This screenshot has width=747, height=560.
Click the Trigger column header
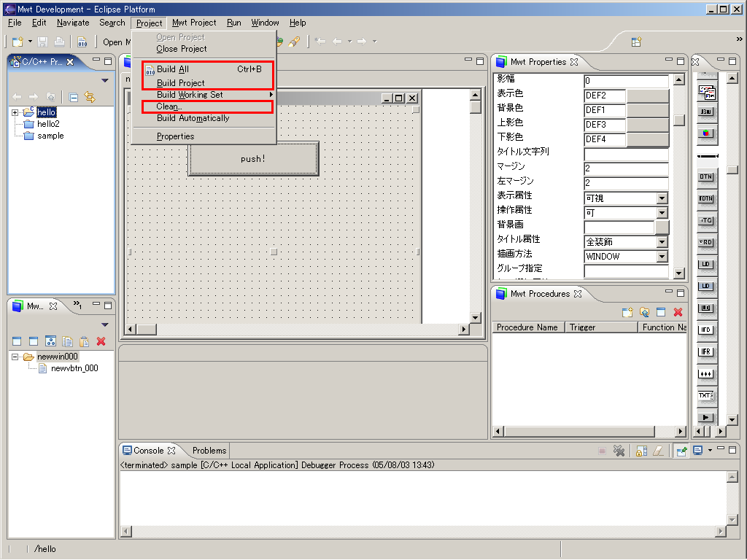click(602, 327)
